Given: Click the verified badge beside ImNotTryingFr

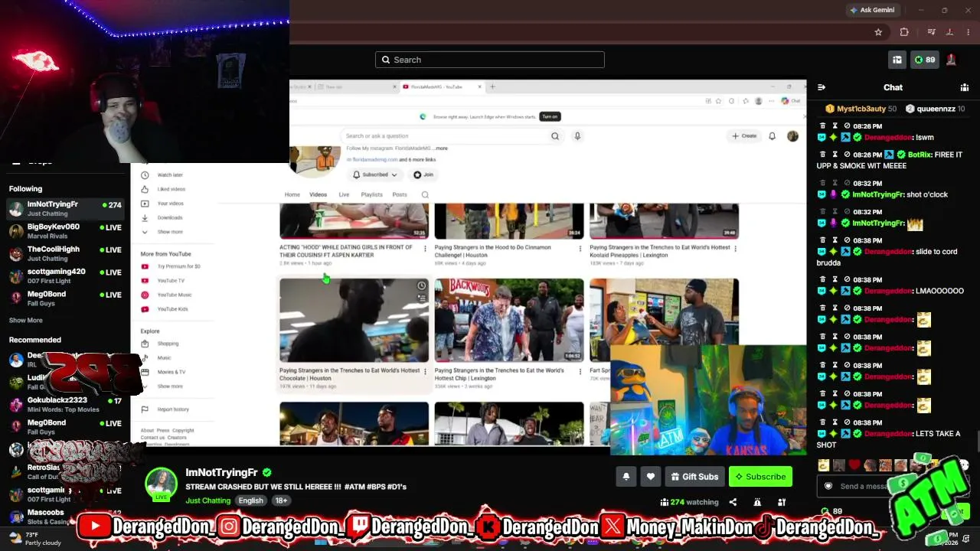Looking at the screenshot, I should (266, 472).
